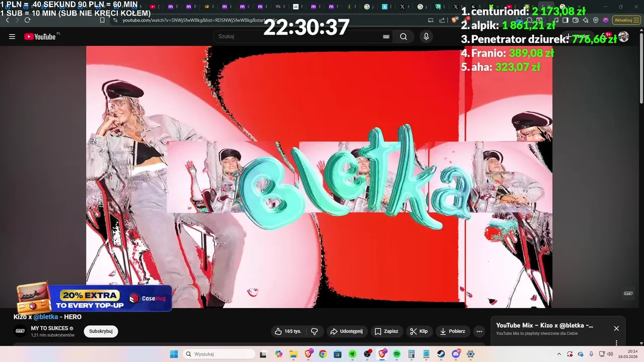
Task: Open Steam from the taskbar
Action: click(x=441, y=354)
